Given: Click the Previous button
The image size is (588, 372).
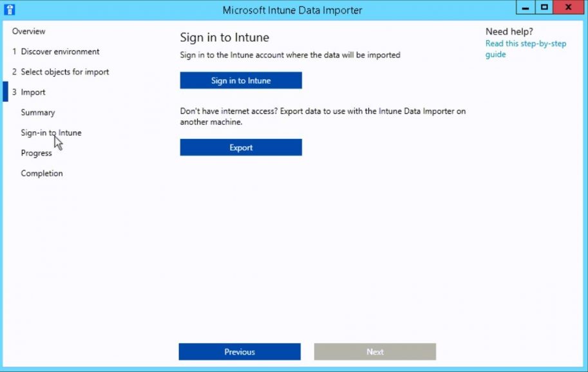Looking at the screenshot, I should click(239, 351).
